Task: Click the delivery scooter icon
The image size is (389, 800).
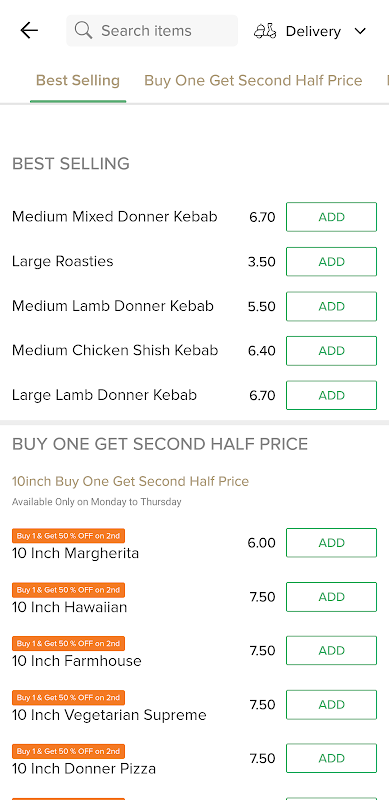Action: pyautogui.click(x=265, y=31)
